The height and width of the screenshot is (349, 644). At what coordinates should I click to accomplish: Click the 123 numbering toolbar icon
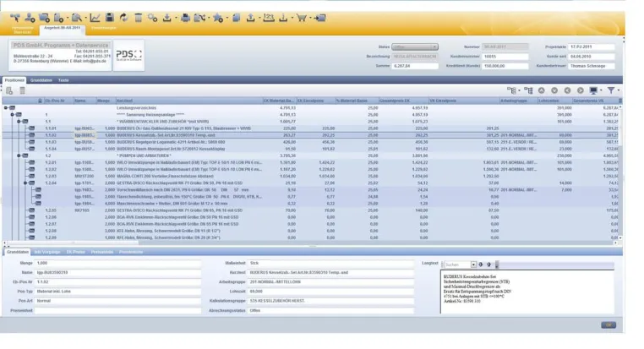(269, 17)
